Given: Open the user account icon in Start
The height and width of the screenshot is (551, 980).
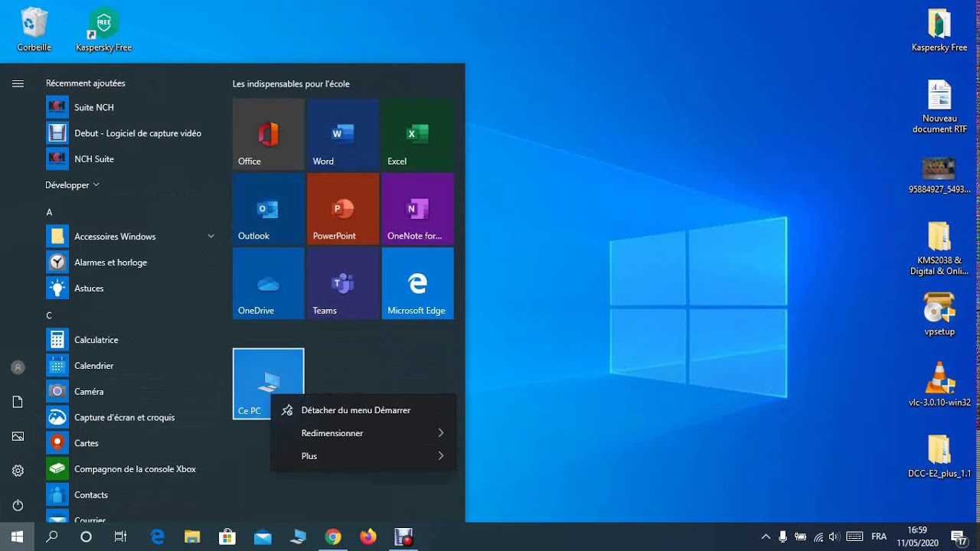Looking at the screenshot, I should [x=18, y=367].
